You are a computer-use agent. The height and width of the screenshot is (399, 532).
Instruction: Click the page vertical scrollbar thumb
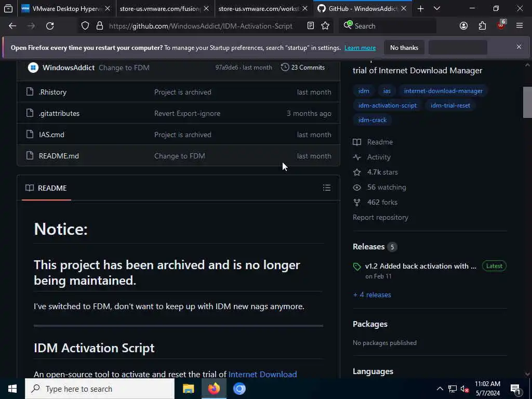(527, 102)
